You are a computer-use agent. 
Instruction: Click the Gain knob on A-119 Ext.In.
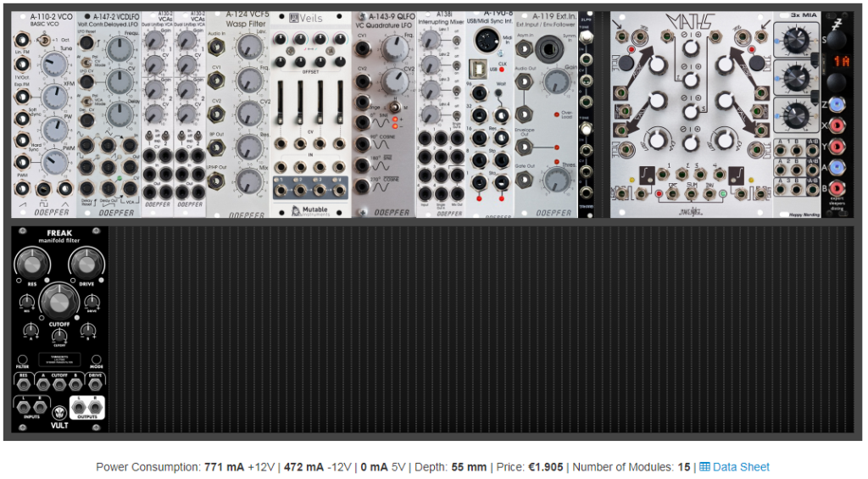[556, 82]
